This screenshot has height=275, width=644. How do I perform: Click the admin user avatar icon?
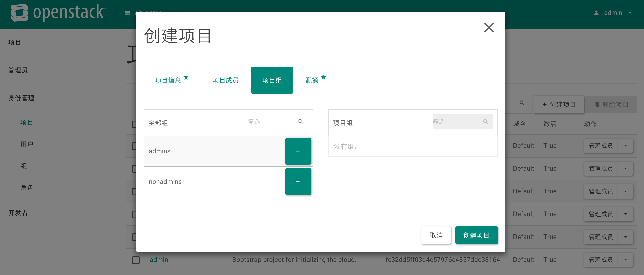596,13
